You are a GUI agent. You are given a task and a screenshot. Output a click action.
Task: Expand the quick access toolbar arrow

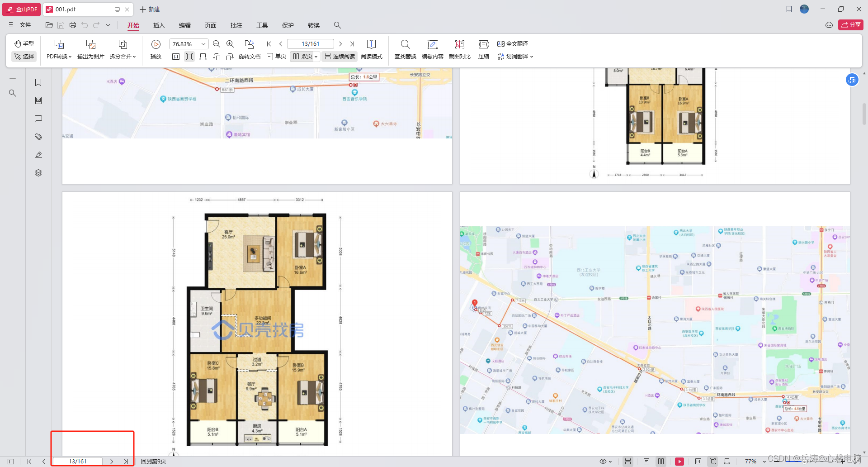click(108, 25)
